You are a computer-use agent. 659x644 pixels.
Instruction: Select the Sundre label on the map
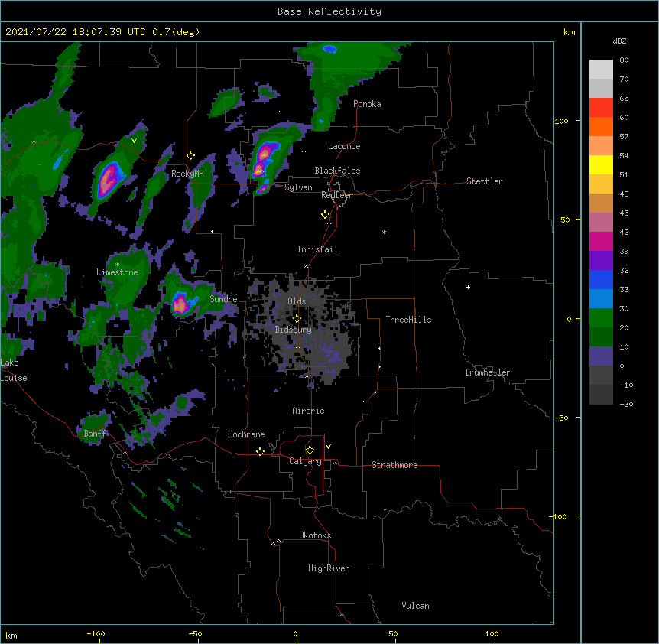point(223,299)
